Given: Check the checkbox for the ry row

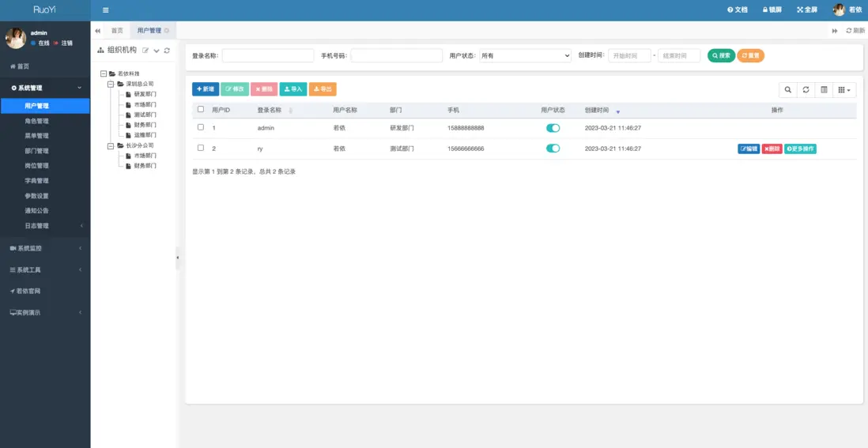Looking at the screenshot, I should pyautogui.click(x=200, y=148).
